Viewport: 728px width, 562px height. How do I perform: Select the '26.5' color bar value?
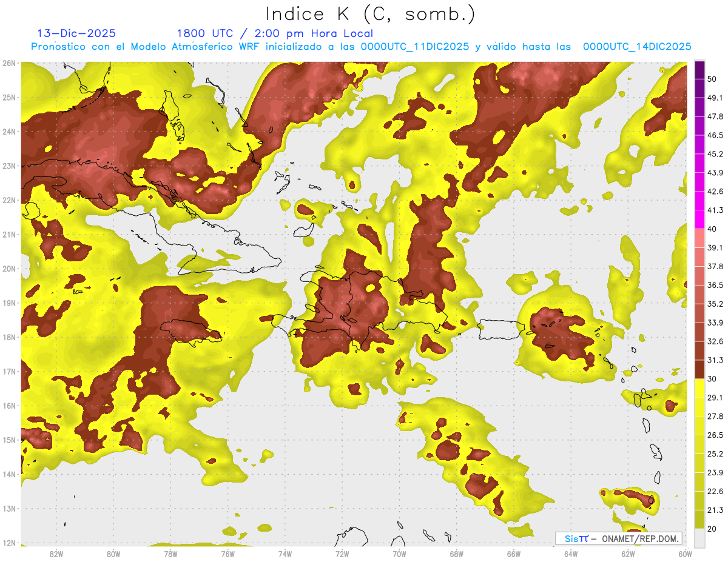715,435
